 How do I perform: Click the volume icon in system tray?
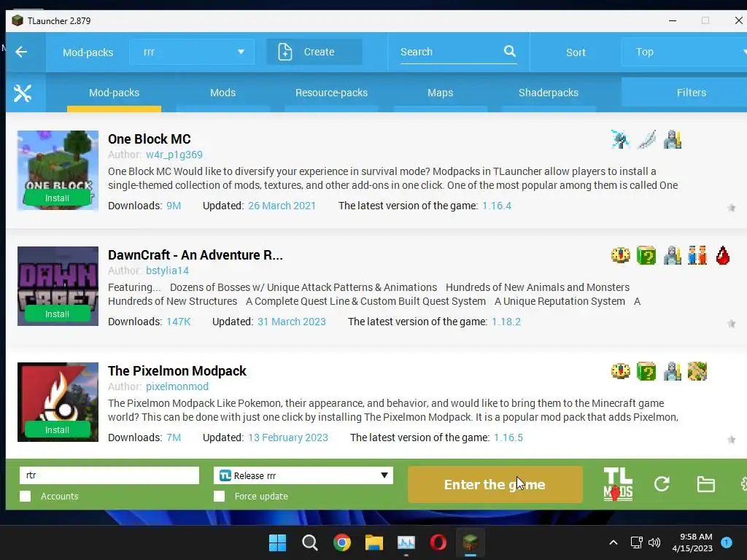[654, 542]
